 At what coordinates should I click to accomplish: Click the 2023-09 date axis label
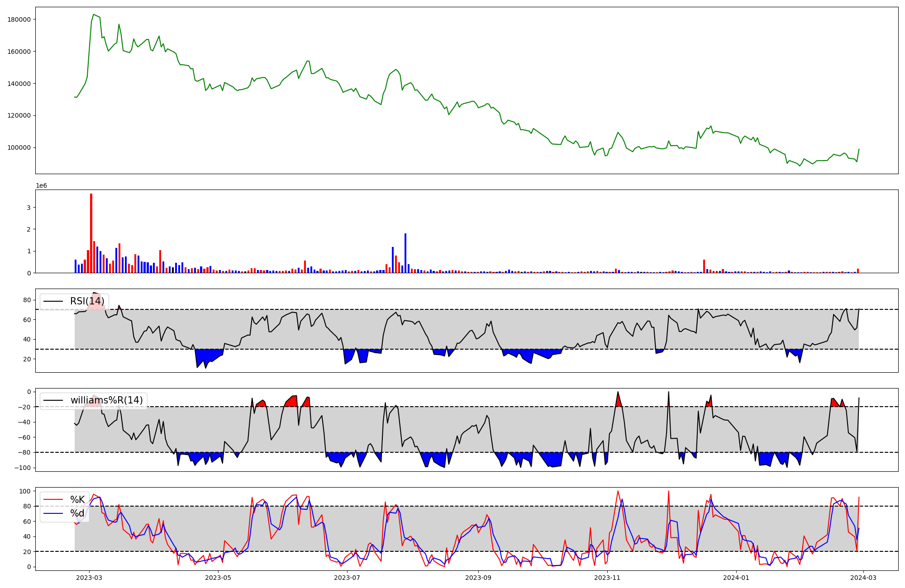478,577
